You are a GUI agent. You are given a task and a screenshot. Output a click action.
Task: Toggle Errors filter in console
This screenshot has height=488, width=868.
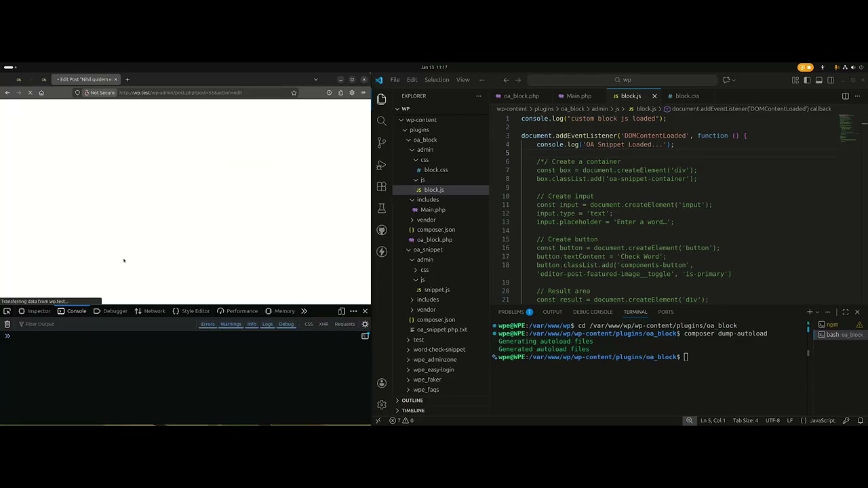click(x=208, y=324)
